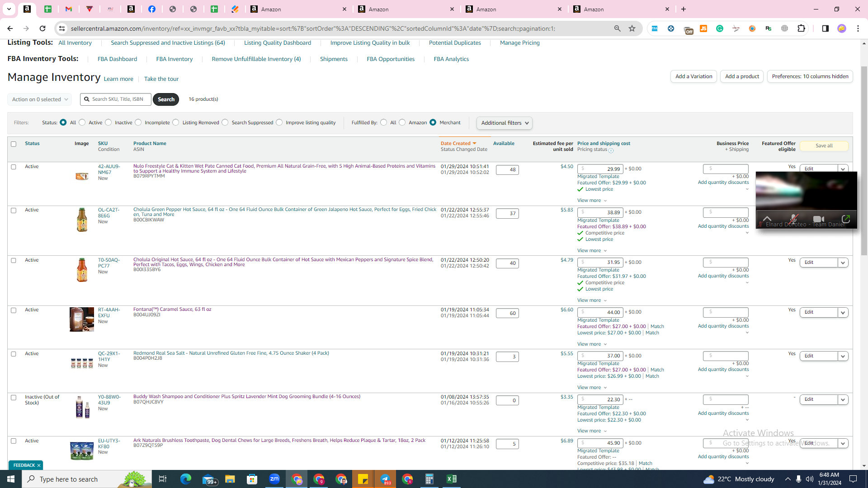
Task: Open Edit dropdown arrow for Fontana Caramel row
Action: click(x=843, y=312)
